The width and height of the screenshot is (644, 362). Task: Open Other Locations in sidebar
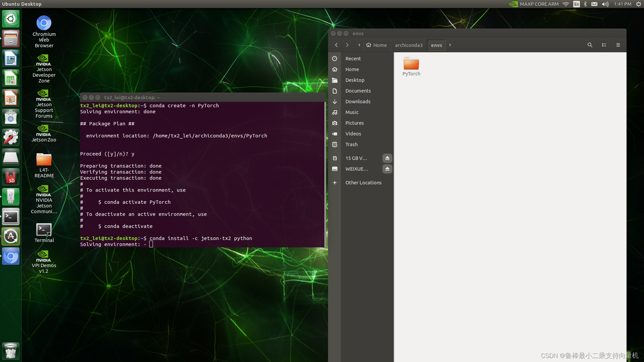[x=363, y=182]
